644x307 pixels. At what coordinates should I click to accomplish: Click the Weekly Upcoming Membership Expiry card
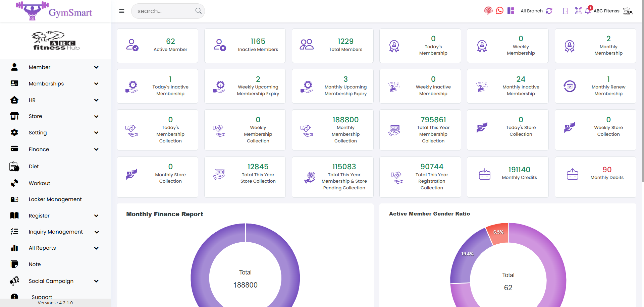point(245,86)
